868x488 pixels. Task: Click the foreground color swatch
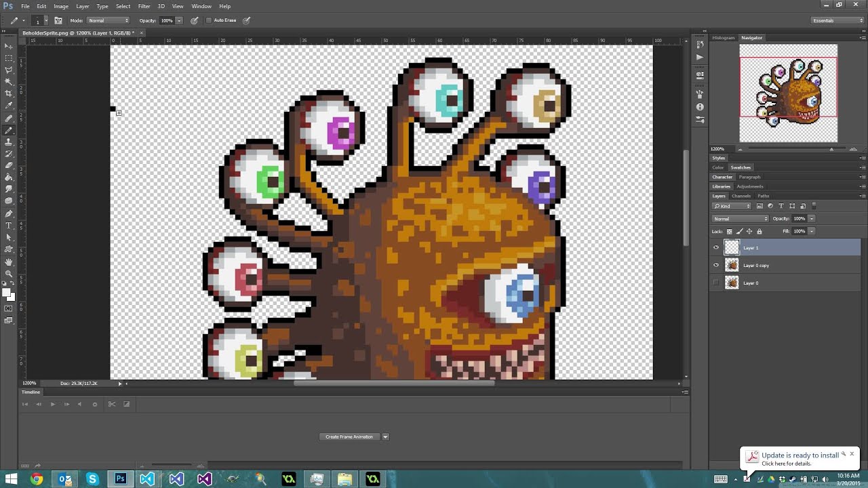coord(6,293)
